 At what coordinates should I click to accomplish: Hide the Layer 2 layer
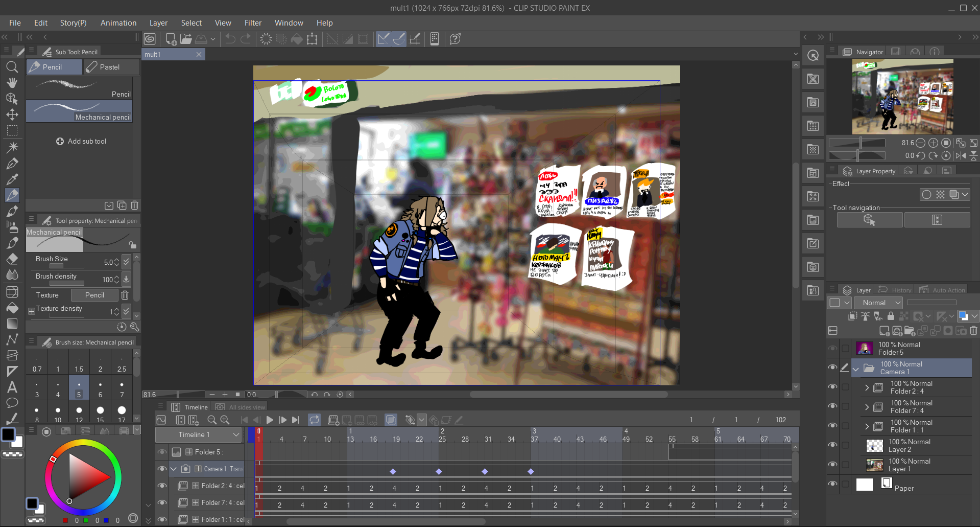click(832, 445)
